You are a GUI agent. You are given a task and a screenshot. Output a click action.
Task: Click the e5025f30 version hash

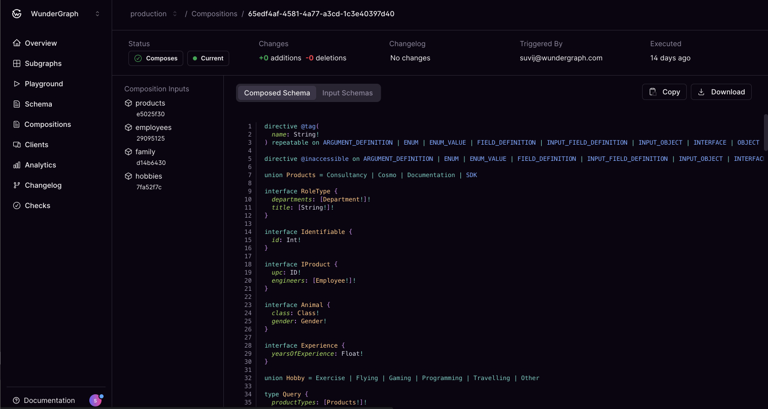150,114
